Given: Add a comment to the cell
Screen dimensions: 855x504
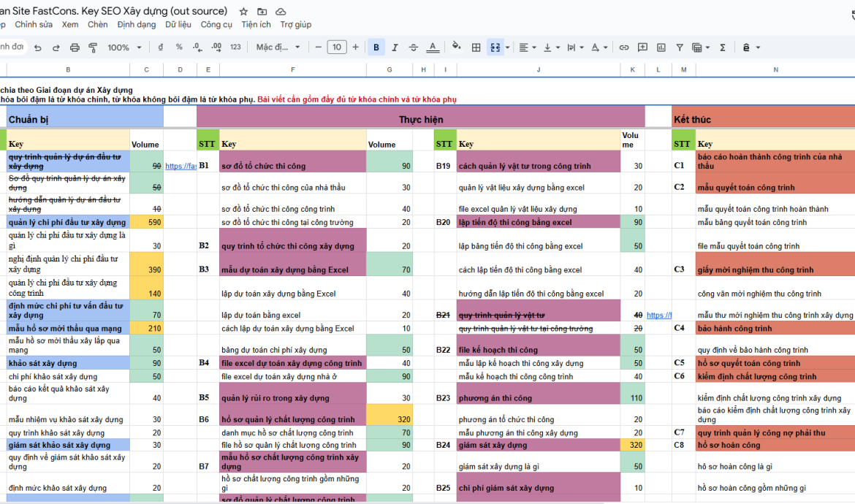Looking at the screenshot, I should tap(642, 47).
